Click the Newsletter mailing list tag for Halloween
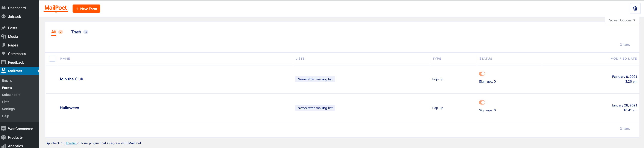Image resolution: width=644 pixels, height=148 pixels. tap(315, 108)
